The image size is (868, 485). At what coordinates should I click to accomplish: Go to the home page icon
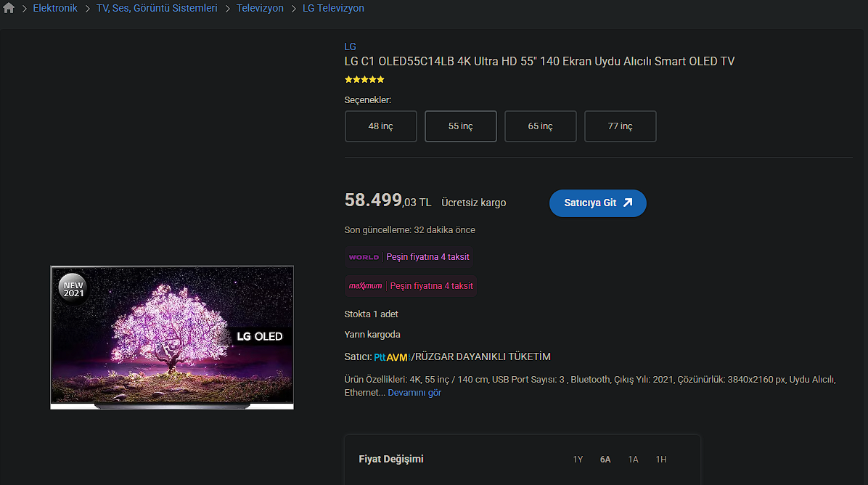coord(9,8)
